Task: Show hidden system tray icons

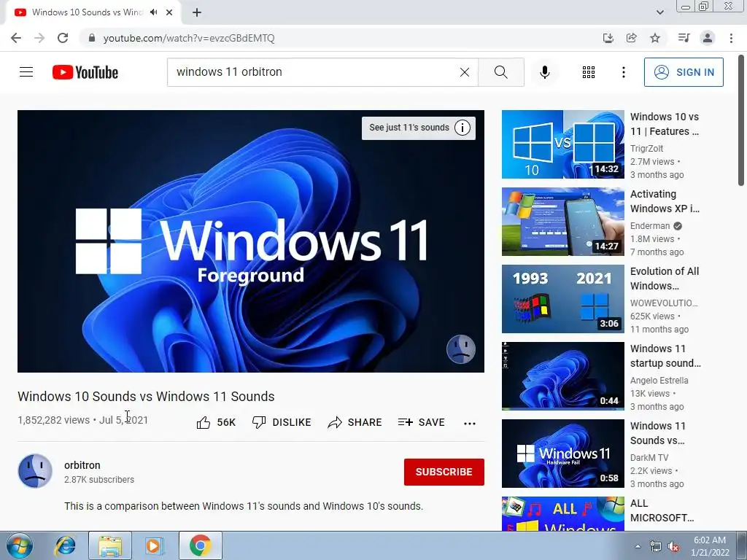Action: pos(638,546)
